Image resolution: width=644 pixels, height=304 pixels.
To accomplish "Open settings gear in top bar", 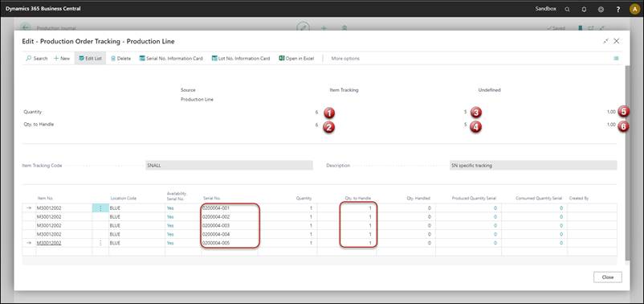I will pyautogui.click(x=601, y=9).
